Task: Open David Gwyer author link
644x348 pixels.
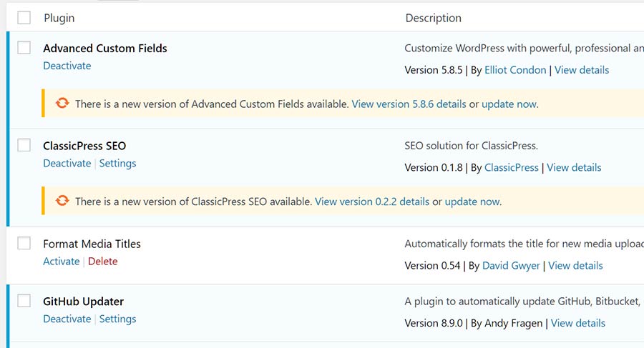Action: coord(511,266)
